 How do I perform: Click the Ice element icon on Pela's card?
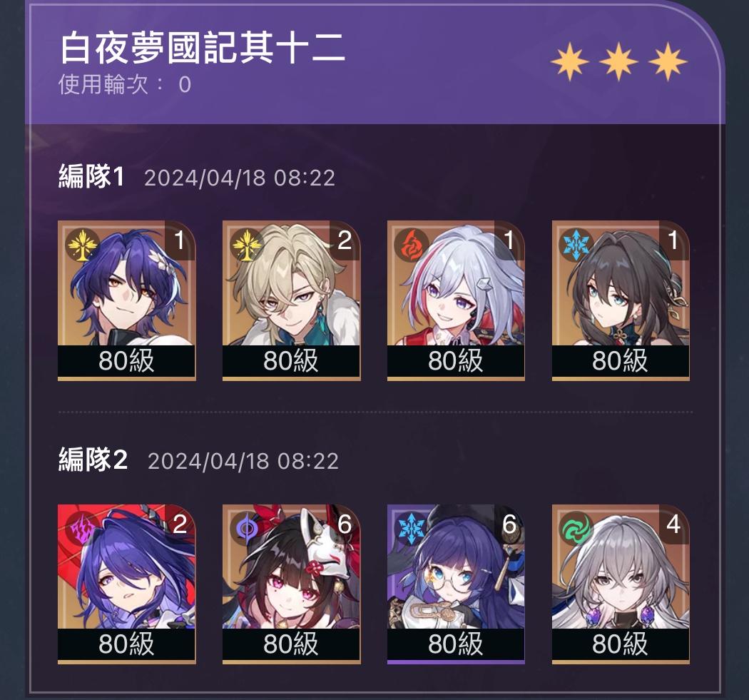click(x=412, y=529)
